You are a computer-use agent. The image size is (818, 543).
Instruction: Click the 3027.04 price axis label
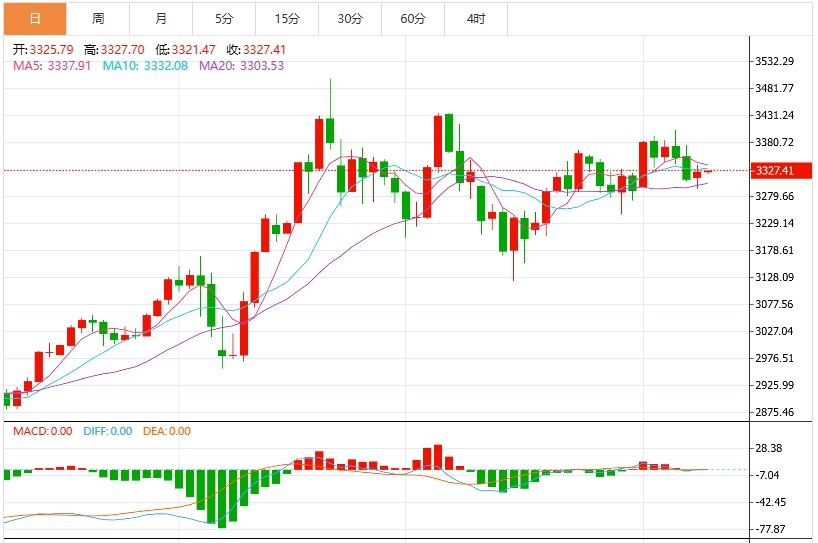click(775, 331)
